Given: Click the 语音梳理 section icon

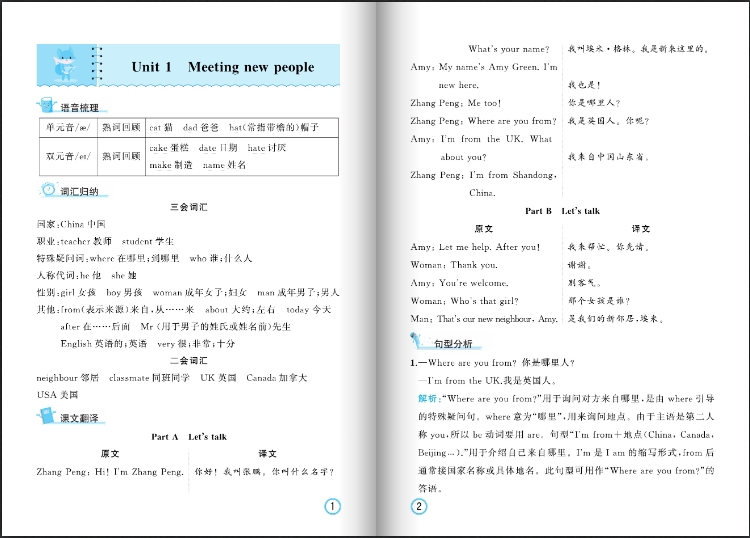Looking at the screenshot, I should point(47,104).
